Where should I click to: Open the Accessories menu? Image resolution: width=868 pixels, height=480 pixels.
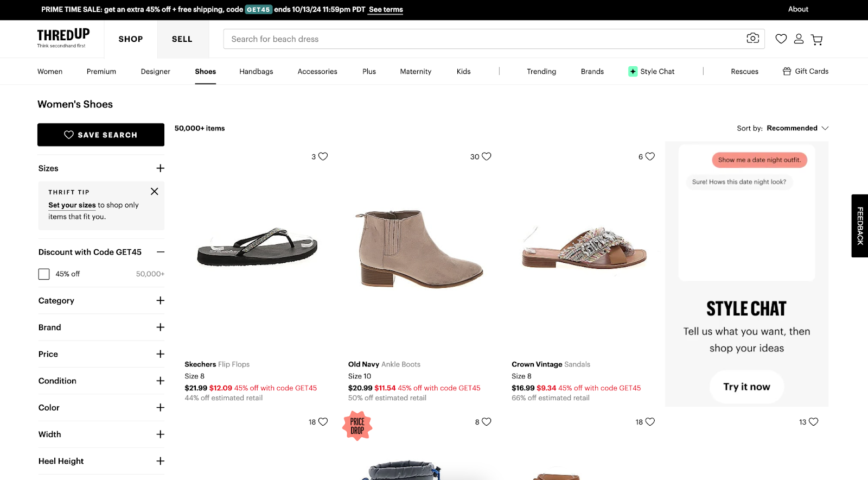[x=317, y=71]
